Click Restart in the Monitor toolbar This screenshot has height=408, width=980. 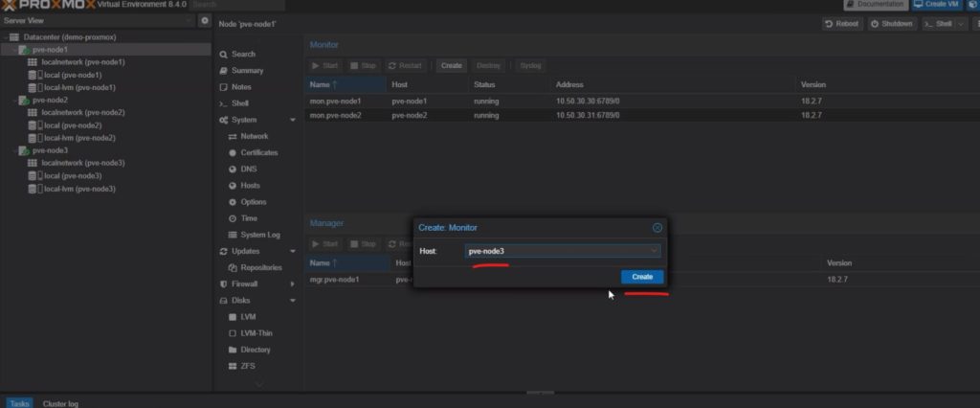405,66
